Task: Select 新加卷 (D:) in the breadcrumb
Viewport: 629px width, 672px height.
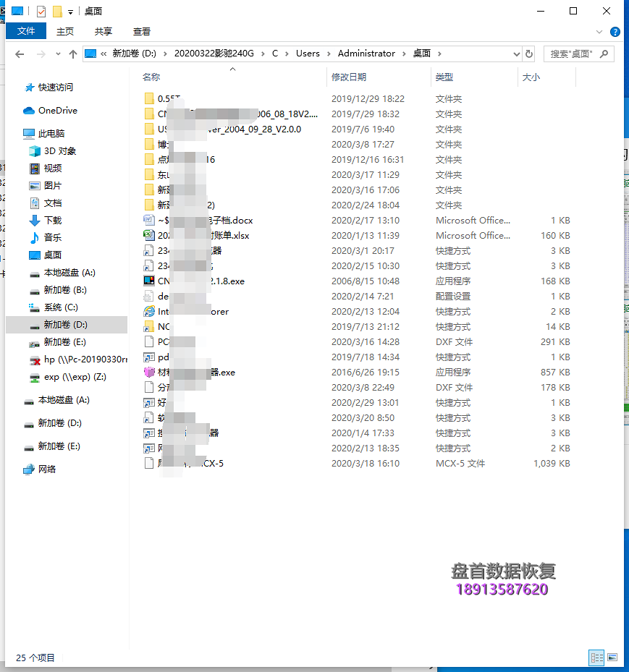Action: pos(134,54)
